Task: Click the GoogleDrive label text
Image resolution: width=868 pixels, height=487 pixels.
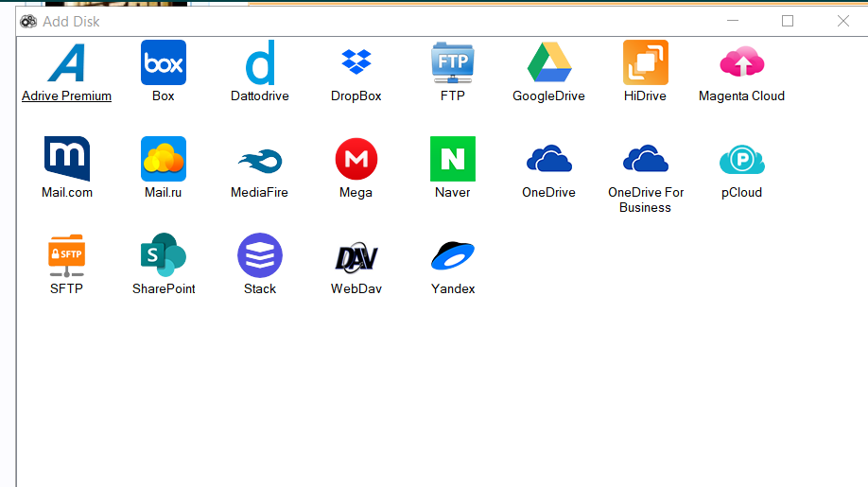Action: click(548, 96)
